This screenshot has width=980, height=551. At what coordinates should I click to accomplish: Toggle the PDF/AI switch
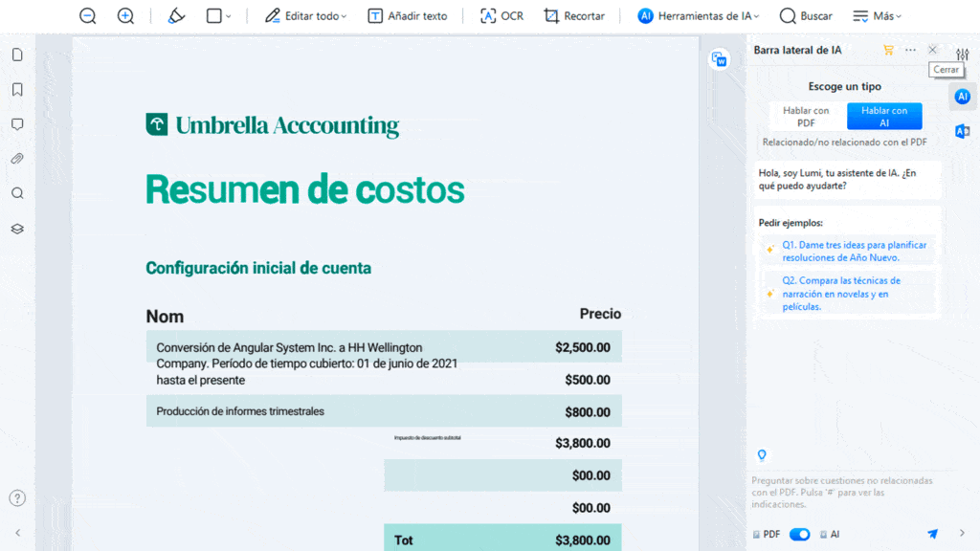799,535
